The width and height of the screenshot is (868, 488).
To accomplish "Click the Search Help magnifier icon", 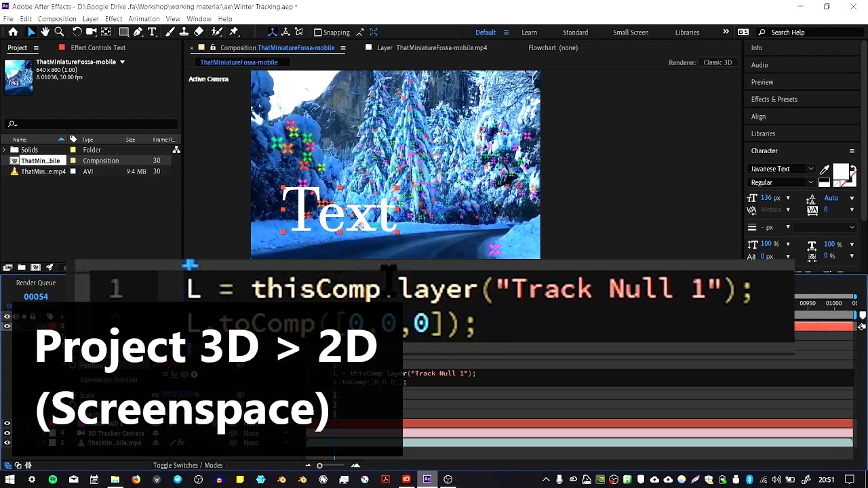I will coord(762,32).
